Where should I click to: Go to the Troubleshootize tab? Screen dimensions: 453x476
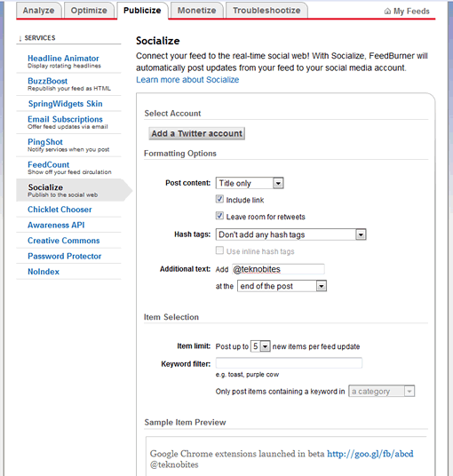click(x=266, y=11)
